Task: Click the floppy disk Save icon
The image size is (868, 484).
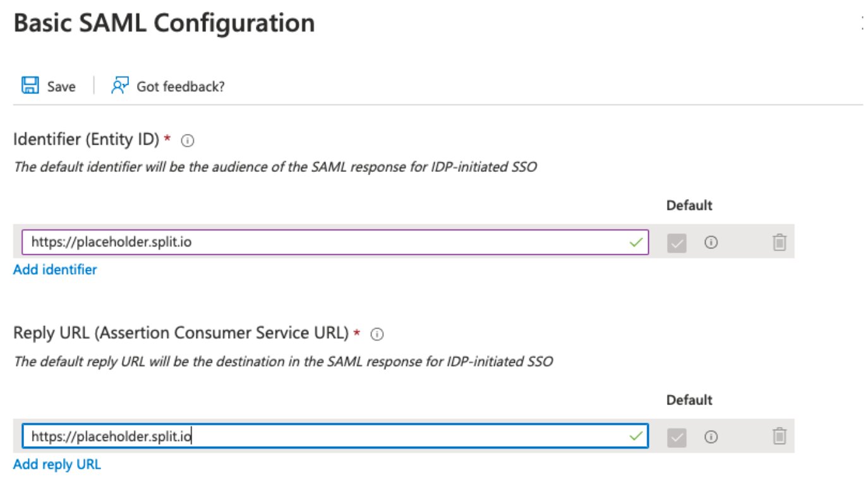Action: (x=30, y=85)
